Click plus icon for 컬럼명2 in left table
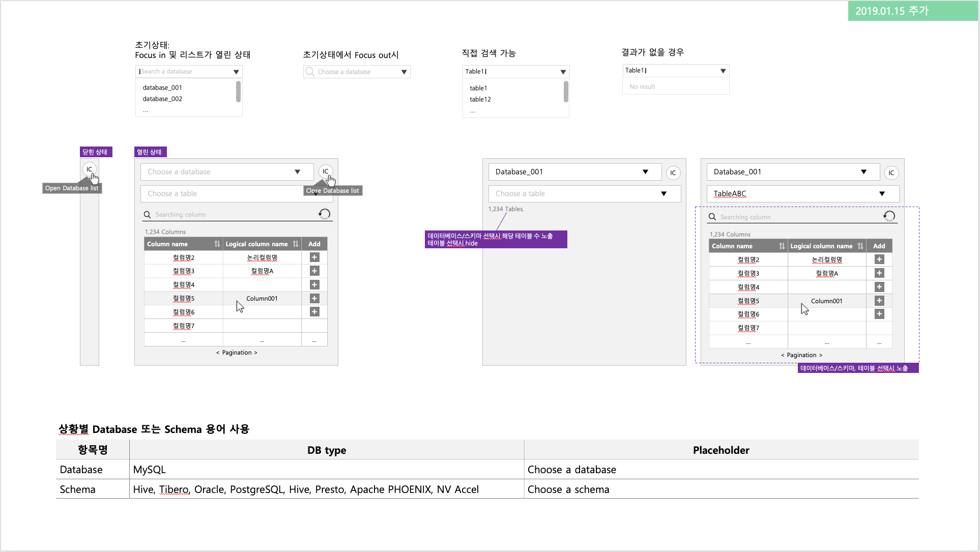 (314, 257)
